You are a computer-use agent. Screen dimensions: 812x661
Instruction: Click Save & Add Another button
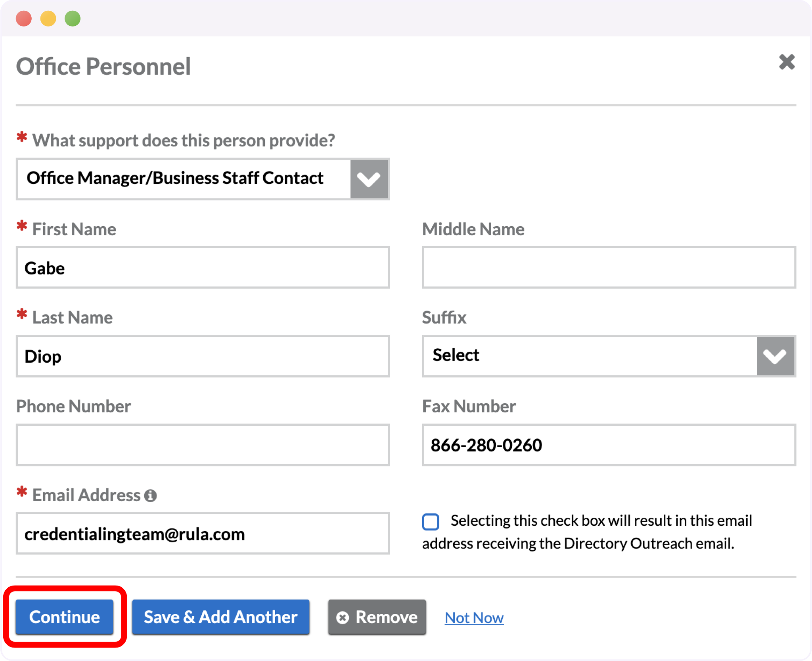pyautogui.click(x=220, y=617)
